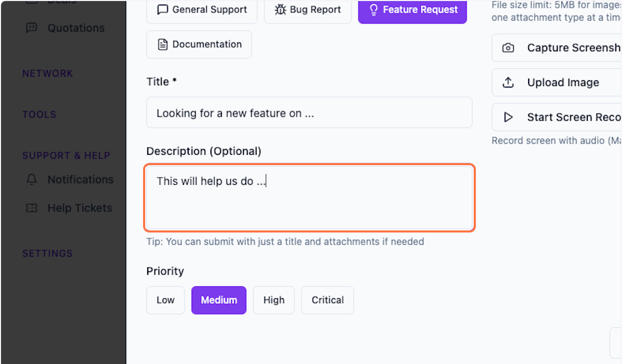Switch ticket type to Bug Report
Viewport: 622px width, 364px height.
307,9
